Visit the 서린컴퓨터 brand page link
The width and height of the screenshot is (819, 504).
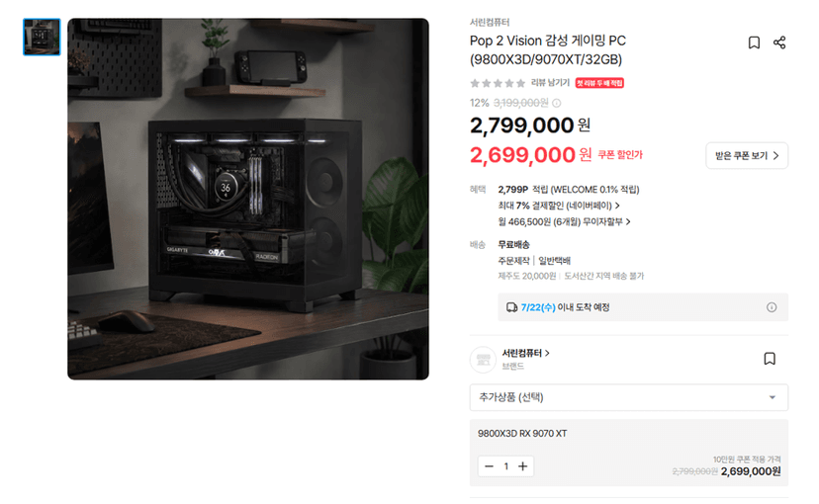(x=525, y=353)
